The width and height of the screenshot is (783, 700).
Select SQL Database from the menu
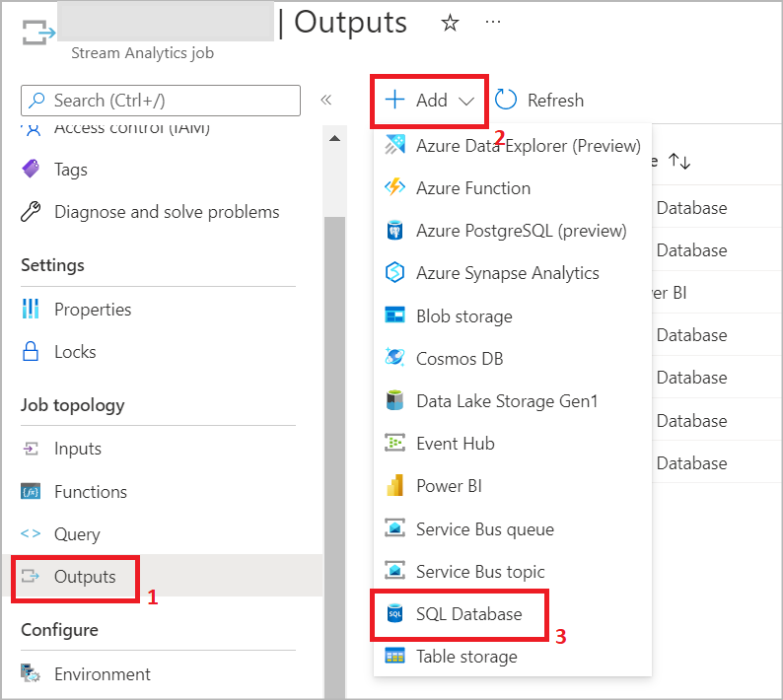468,614
